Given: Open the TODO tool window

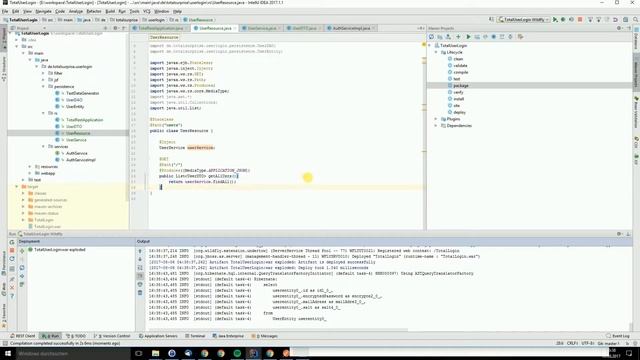Looking at the screenshot, I should [x=76, y=336].
